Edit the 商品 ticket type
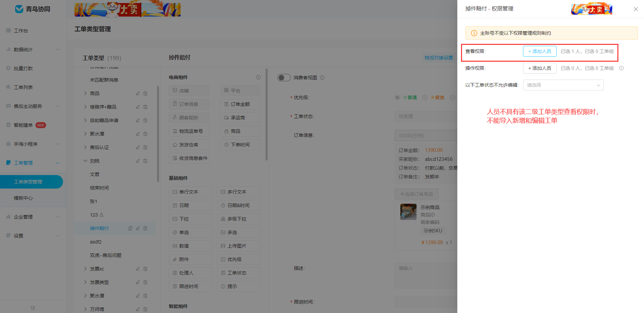Viewport: 644px width, 313px height. (138, 93)
